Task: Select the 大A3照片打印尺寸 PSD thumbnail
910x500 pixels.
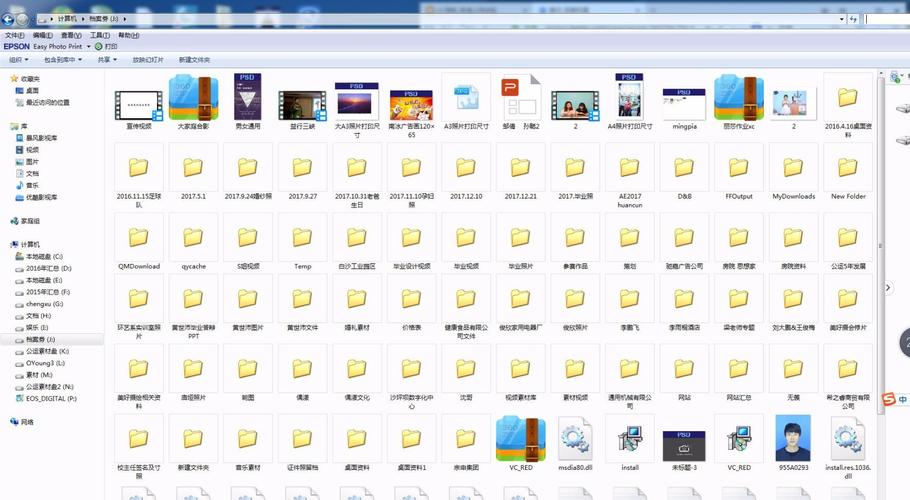Action: (357, 102)
